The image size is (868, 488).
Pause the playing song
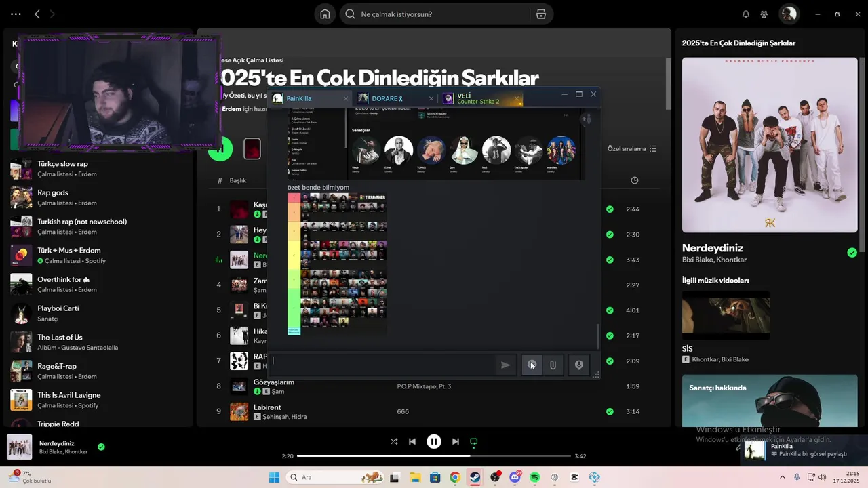(434, 441)
